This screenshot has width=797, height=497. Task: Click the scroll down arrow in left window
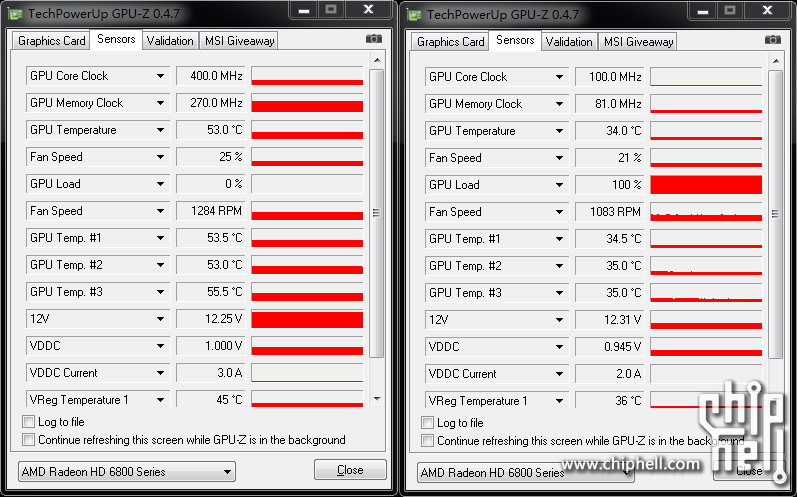pyautogui.click(x=377, y=399)
